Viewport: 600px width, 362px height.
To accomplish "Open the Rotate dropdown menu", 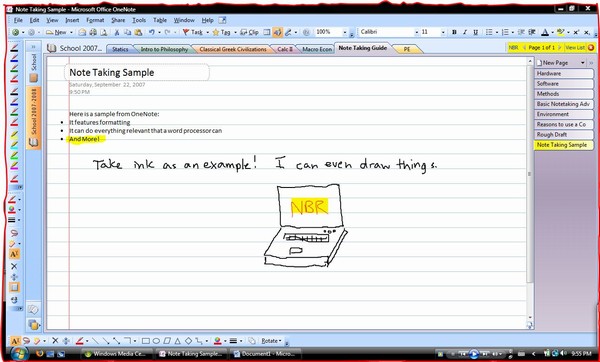I will tap(271, 341).
